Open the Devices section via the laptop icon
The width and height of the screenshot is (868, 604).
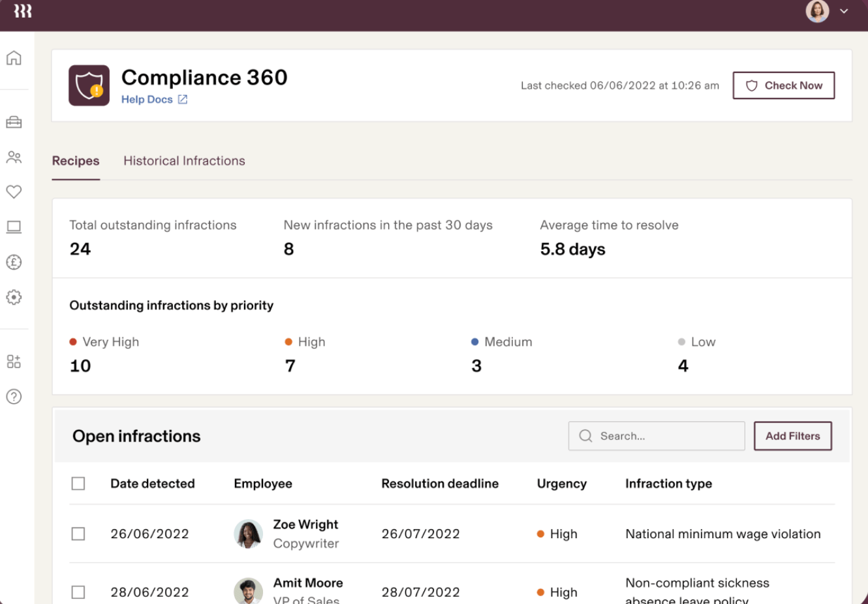click(x=14, y=227)
